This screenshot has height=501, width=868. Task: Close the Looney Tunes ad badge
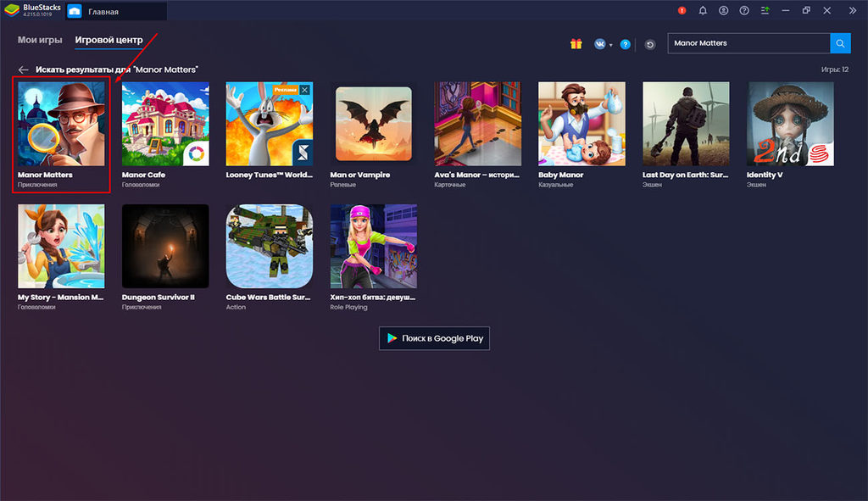(305, 90)
